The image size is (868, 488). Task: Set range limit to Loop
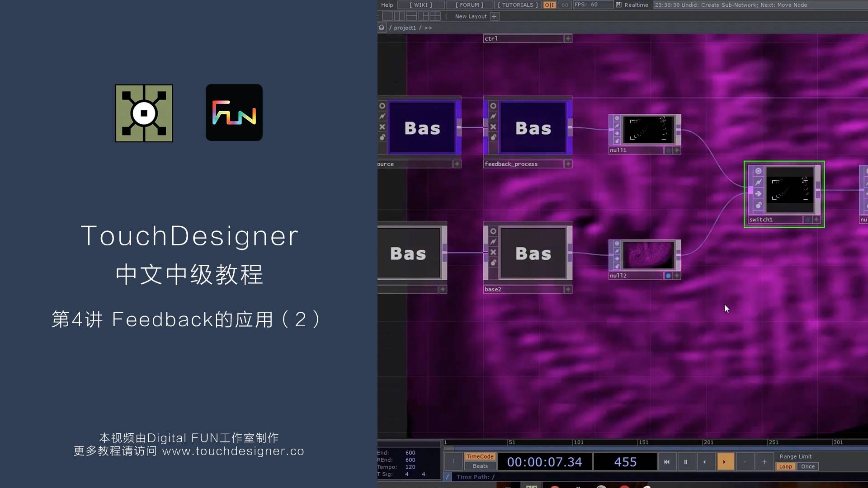[x=786, y=467]
